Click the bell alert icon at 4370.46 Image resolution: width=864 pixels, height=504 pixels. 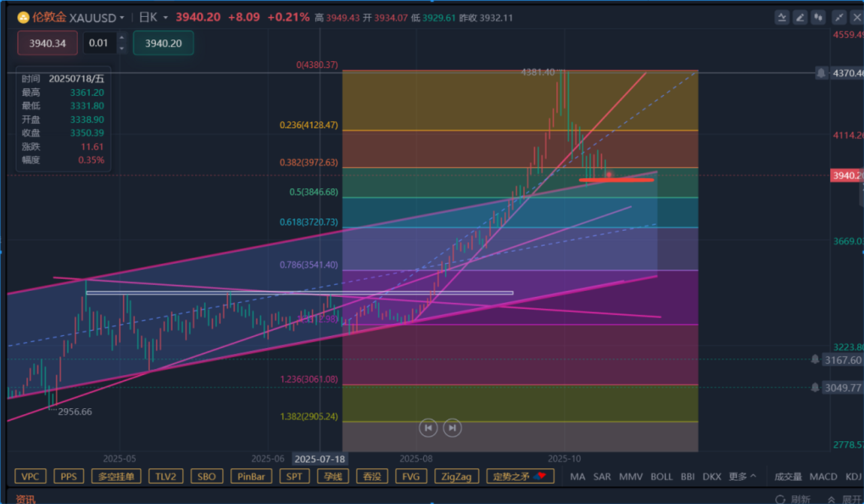821,72
